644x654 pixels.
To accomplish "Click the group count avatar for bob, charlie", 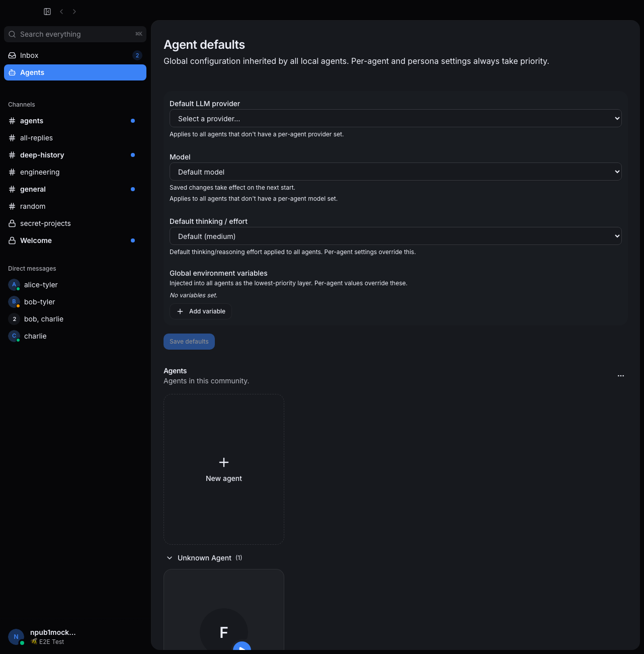I will (x=14, y=319).
